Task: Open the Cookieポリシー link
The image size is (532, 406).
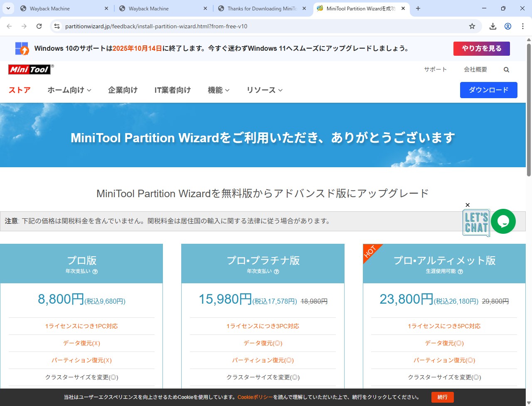Action: tap(255, 397)
